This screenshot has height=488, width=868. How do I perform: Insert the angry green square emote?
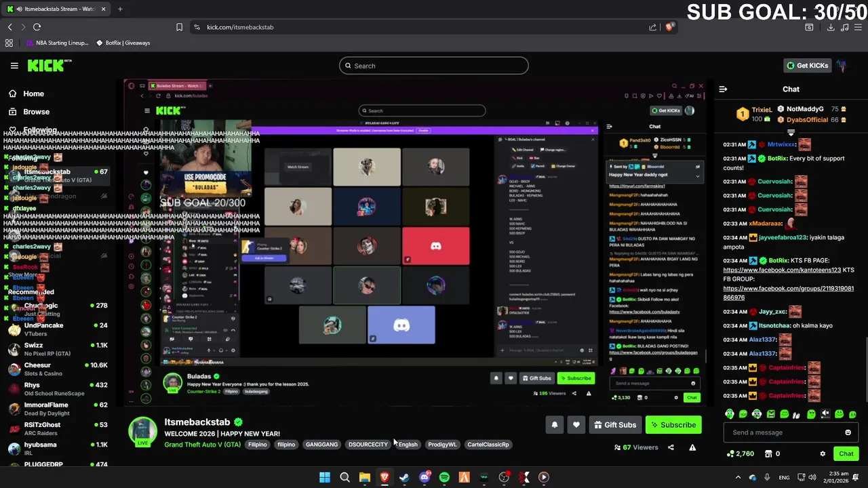pyautogui.click(x=771, y=414)
